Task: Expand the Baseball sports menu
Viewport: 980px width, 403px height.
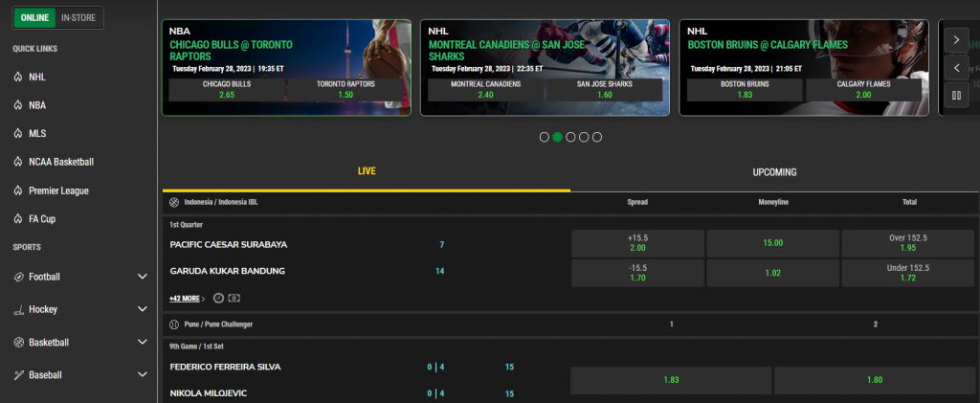Action: [143, 375]
